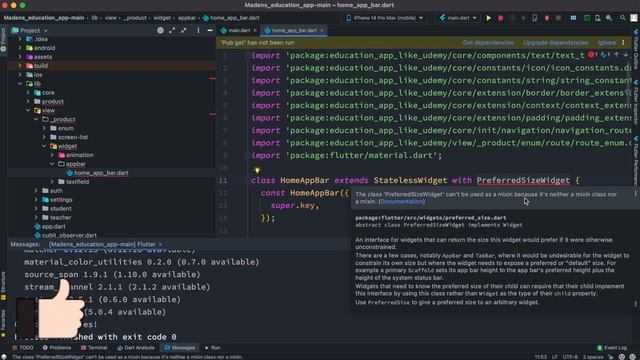This screenshot has height=360, width=640.
Task: Open the Flutter Inspector side panel
Action: pos(636,102)
